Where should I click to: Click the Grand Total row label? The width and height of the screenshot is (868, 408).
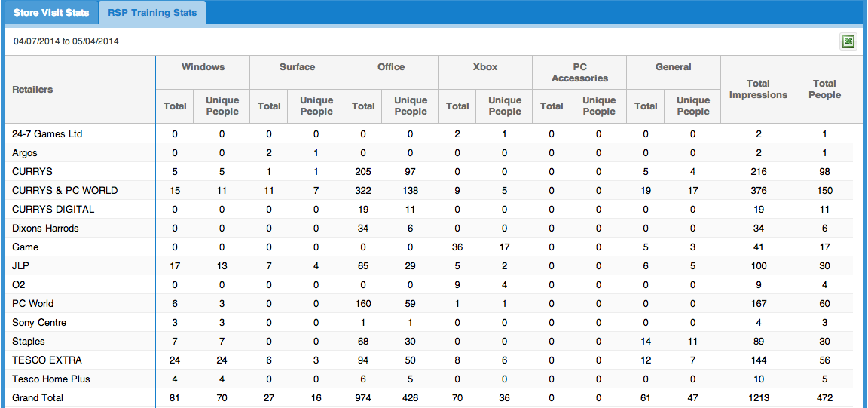[38, 397]
